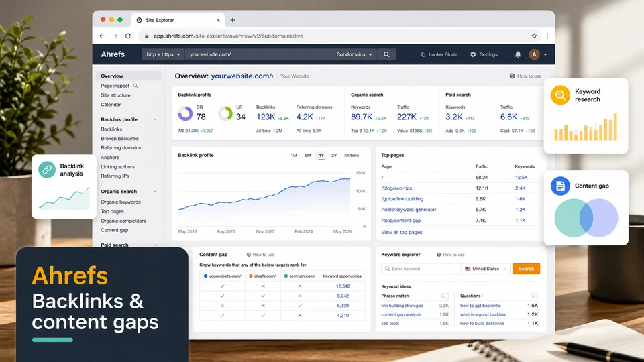The height and width of the screenshot is (362, 644).
Task: Click 12,542 keyword opportunities value
Action: (x=343, y=286)
